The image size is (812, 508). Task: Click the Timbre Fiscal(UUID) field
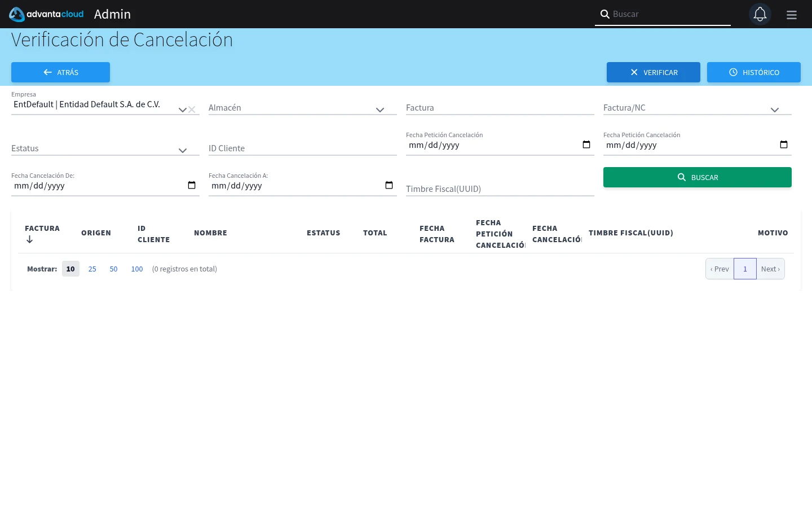pyautogui.click(x=500, y=189)
